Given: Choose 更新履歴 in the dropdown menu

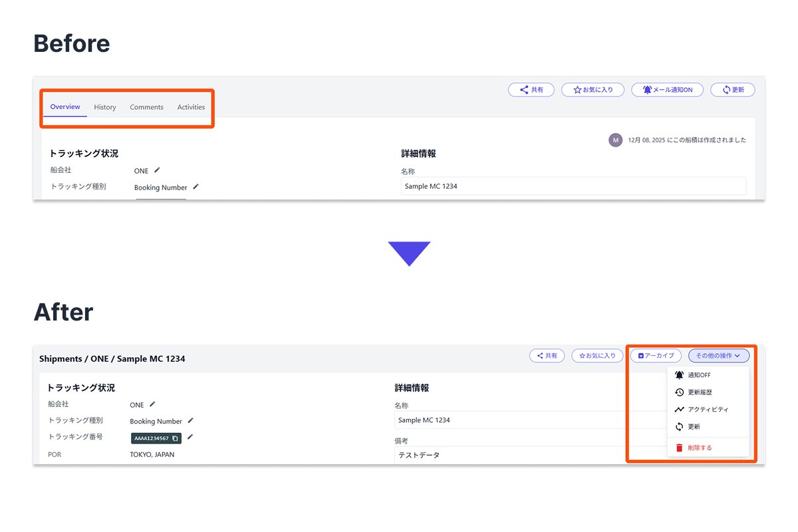Looking at the screenshot, I should pyautogui.click(x=701, y=392).
